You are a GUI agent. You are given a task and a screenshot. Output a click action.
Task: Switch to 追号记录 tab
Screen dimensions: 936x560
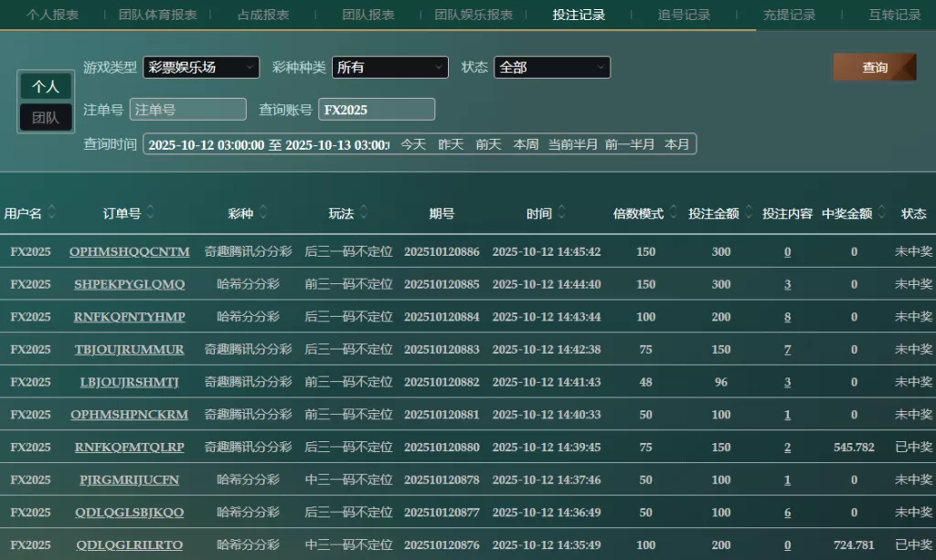coord(684,15)
